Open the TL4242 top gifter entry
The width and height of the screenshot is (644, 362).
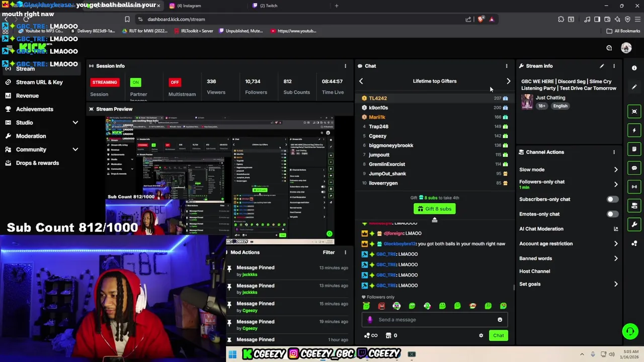(x=435, y=98)
